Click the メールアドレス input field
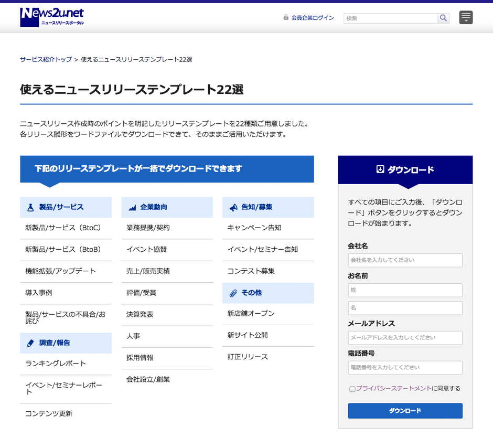This screenshot has width=493, height=448. (x=405, y=338)
